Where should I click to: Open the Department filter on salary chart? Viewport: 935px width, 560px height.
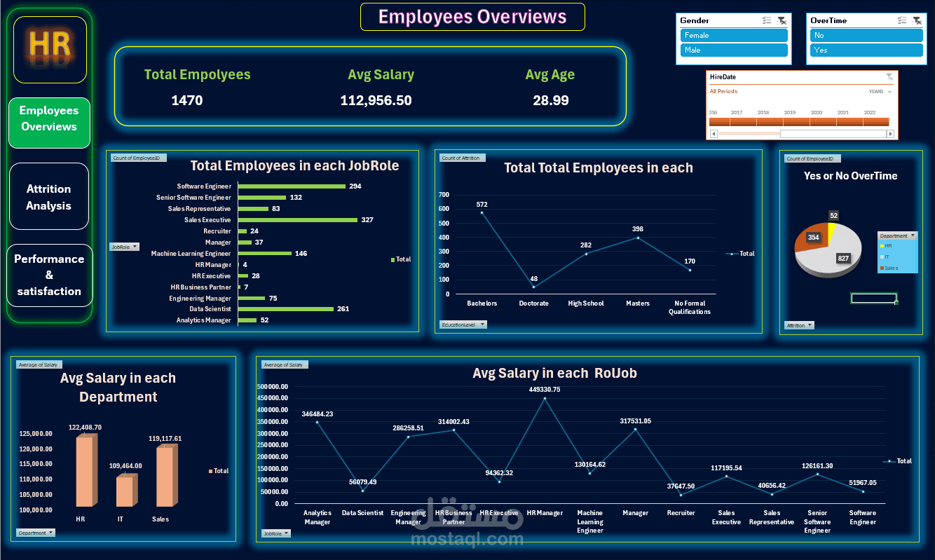pyautogui.click(x=36, y=533)
